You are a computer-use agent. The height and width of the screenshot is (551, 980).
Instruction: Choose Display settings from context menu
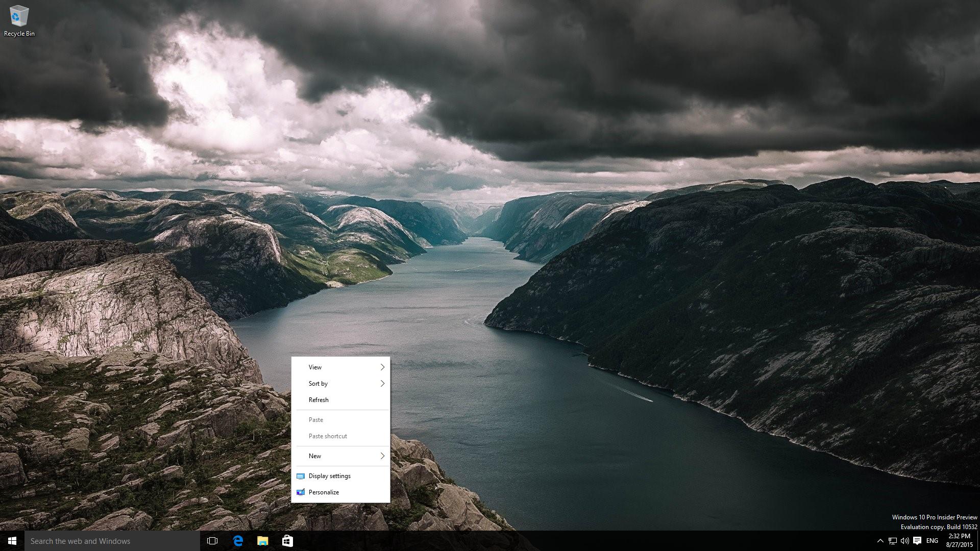pos(340,476)
